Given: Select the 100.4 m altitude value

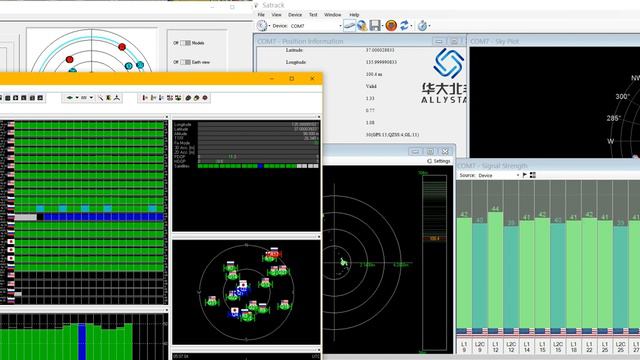Looking at the screenshot, I should (374, 74).
